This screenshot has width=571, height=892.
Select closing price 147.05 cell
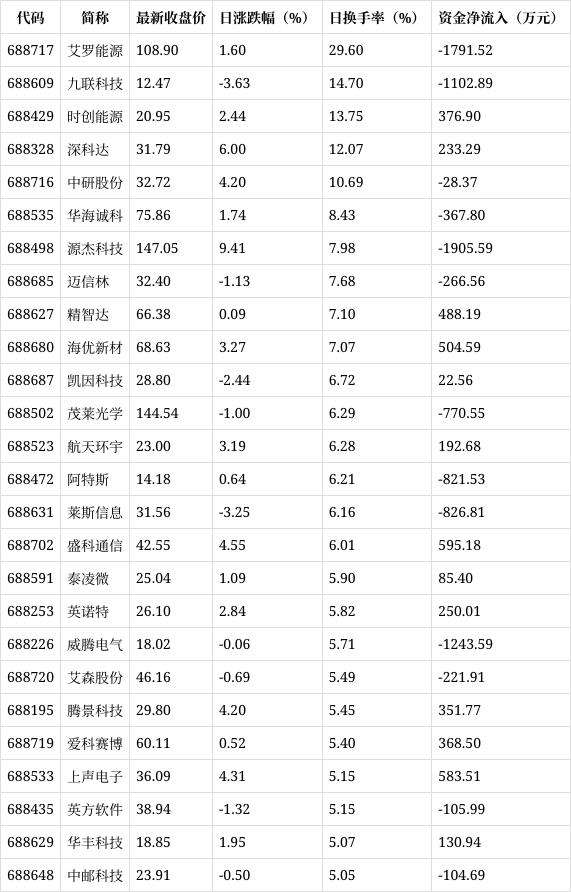pyautogui.click(x=157, y=248)
